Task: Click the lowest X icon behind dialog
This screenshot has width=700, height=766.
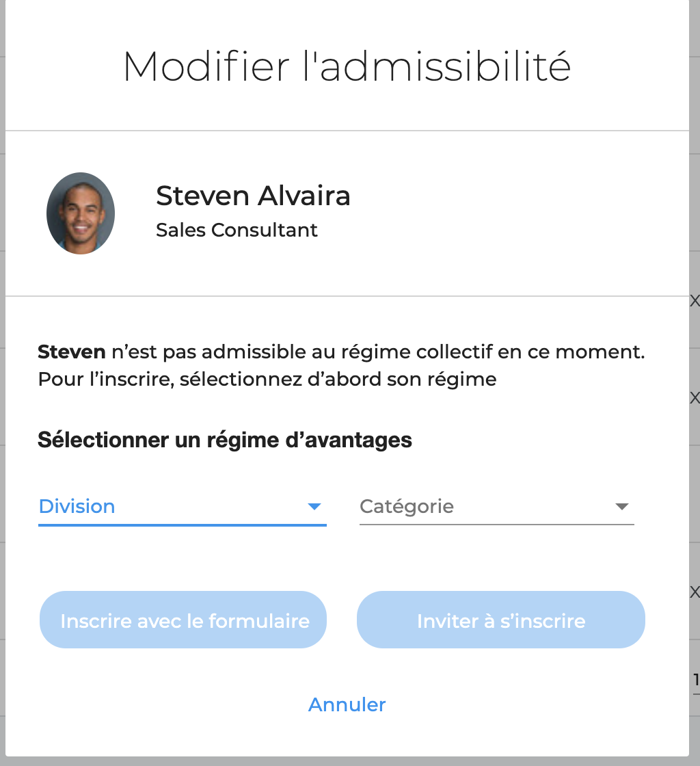Action: click(x=695, y=592)
